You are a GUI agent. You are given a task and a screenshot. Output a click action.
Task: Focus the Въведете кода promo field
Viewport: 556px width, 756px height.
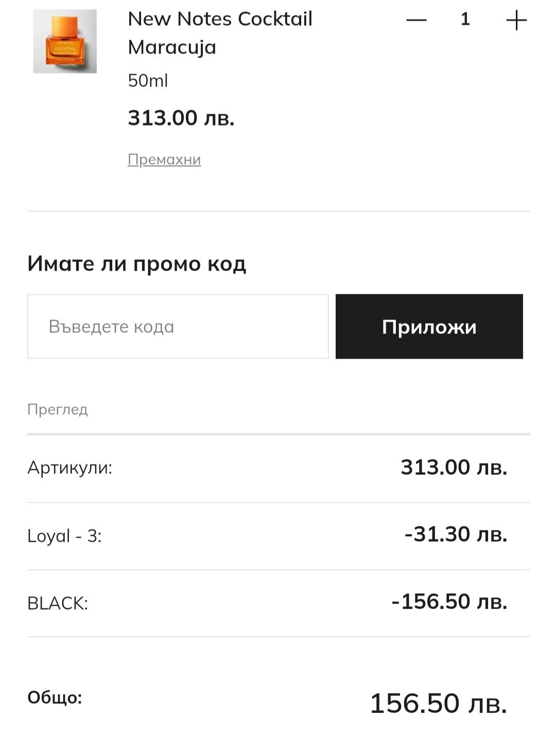[x=178, y=326]
